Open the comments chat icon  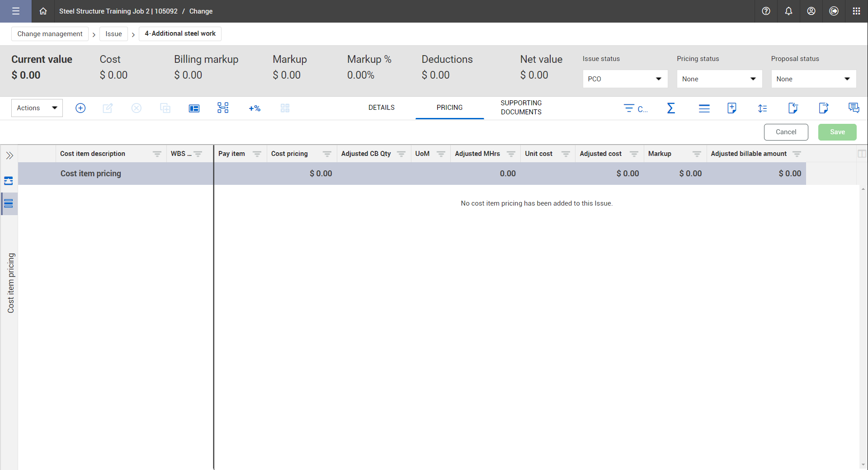(854, 108)
